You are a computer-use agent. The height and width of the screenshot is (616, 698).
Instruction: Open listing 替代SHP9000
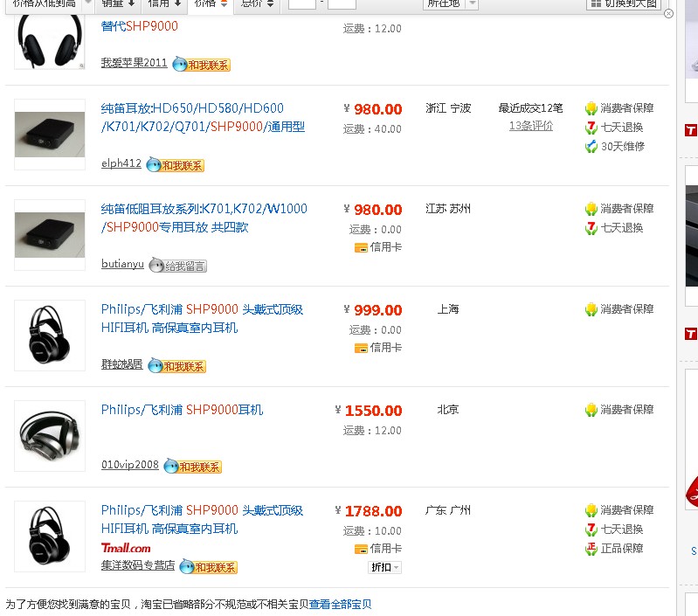[139, 26]
